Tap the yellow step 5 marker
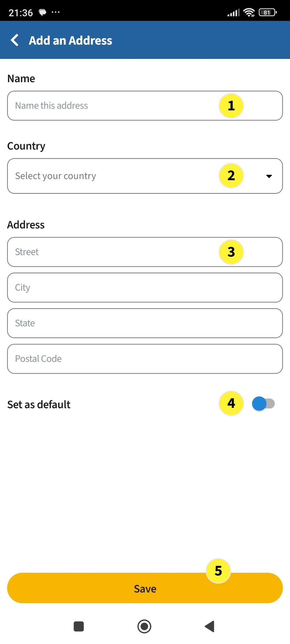290x644 pixels. pyautogui.click(x=218, y=571)
